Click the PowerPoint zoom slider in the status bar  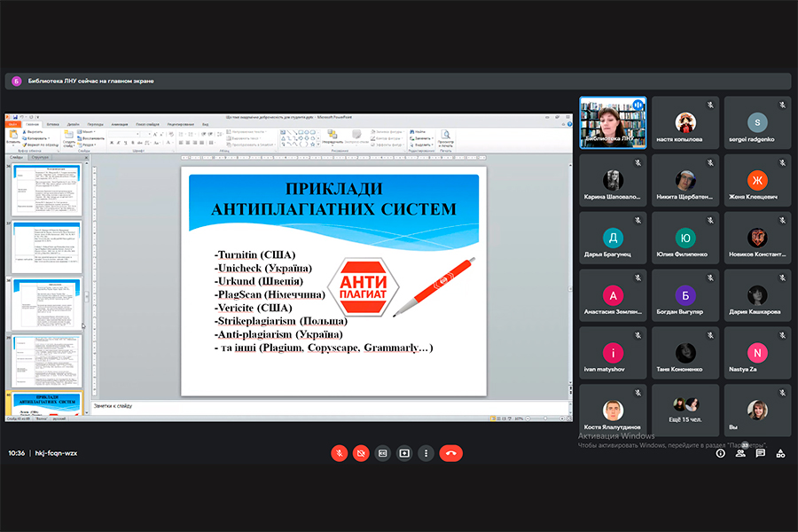[x=544, y=418]
